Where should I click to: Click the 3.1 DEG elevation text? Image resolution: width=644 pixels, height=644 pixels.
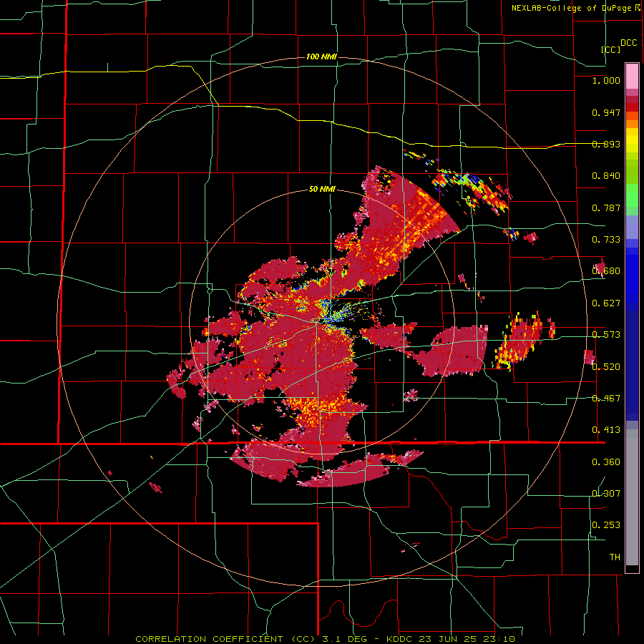pyautogui.click(x=343, y=639)
